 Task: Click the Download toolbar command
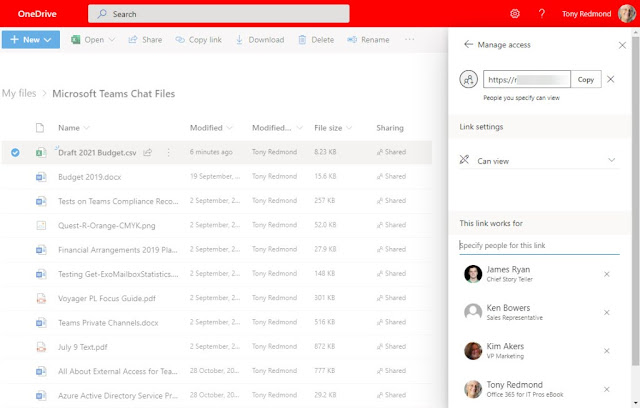coord(260,40)
